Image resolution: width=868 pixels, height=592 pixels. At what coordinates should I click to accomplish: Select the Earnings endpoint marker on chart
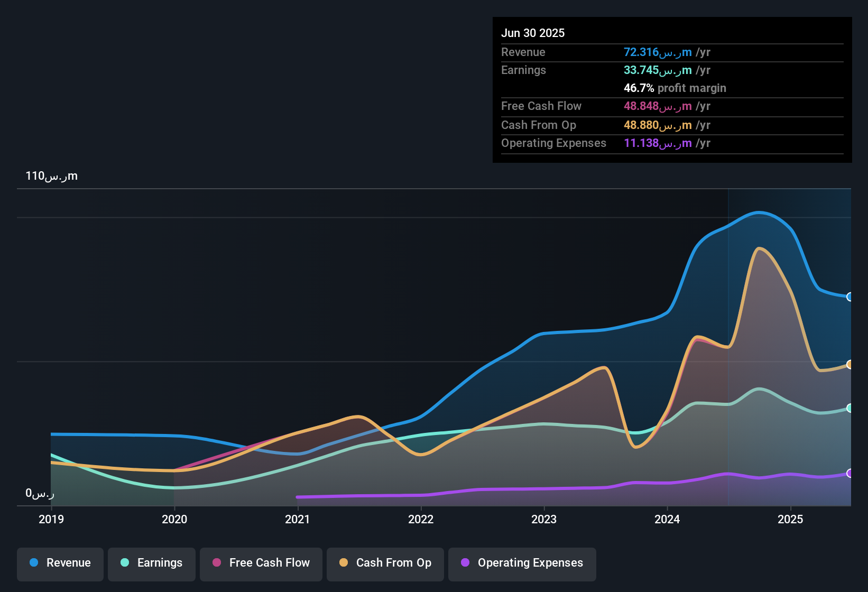pos(849,408)
